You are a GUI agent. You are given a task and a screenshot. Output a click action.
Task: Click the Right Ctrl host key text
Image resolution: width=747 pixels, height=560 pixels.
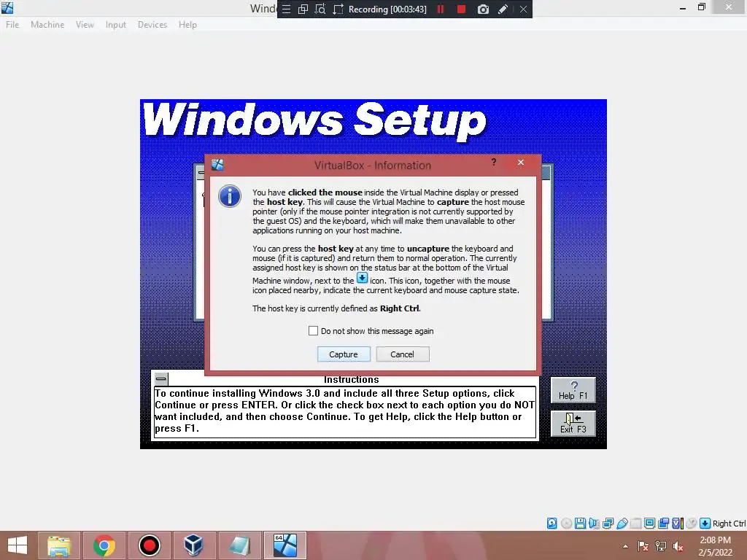(x=729, y=524)
